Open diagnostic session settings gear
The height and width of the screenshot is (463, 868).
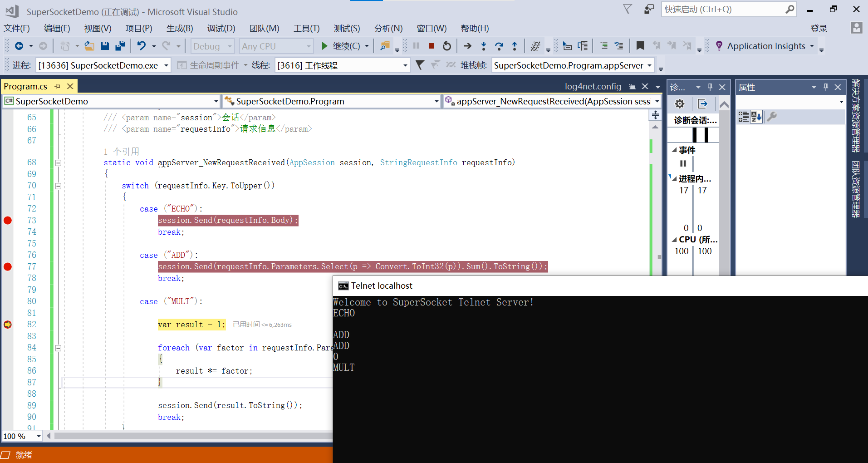pos(679,103)
